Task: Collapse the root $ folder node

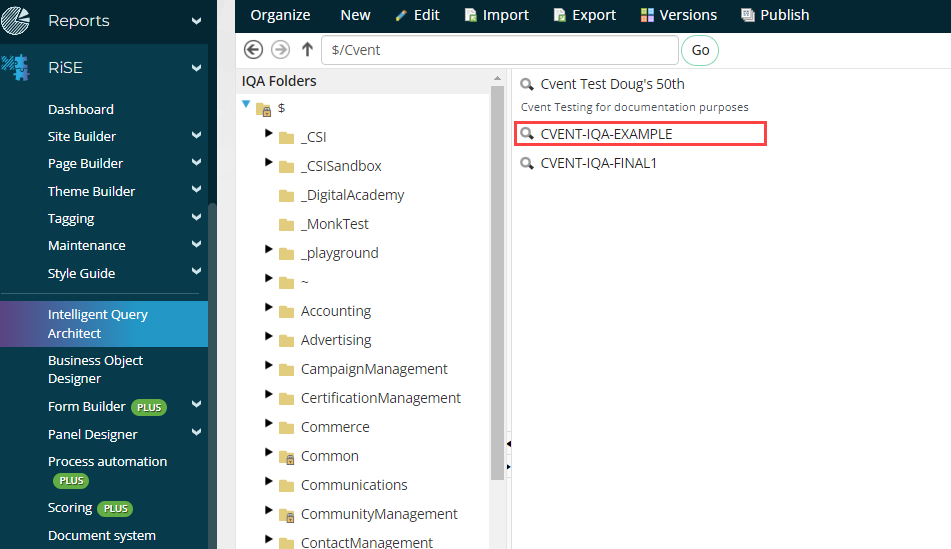Action: tap(246, 104)
